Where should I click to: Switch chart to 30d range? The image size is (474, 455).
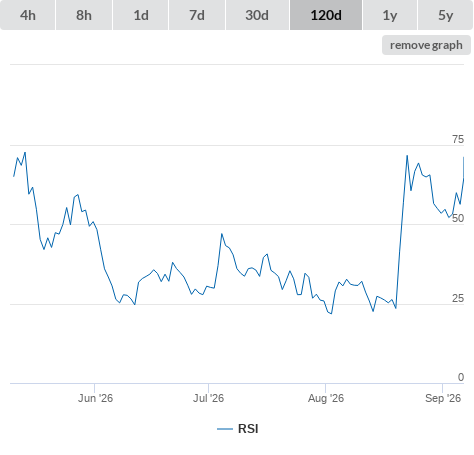pyautogui.click(x=257, y=15)
